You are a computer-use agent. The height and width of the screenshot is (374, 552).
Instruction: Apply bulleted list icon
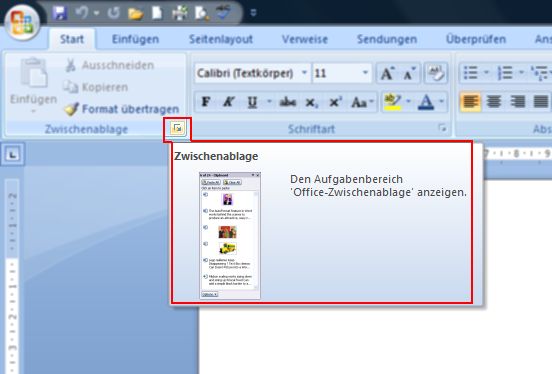pos(471,74)
